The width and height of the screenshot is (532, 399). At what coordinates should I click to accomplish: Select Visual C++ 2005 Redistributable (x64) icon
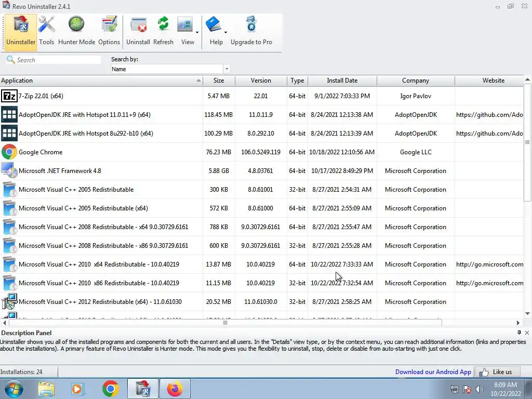click(9, 208)
